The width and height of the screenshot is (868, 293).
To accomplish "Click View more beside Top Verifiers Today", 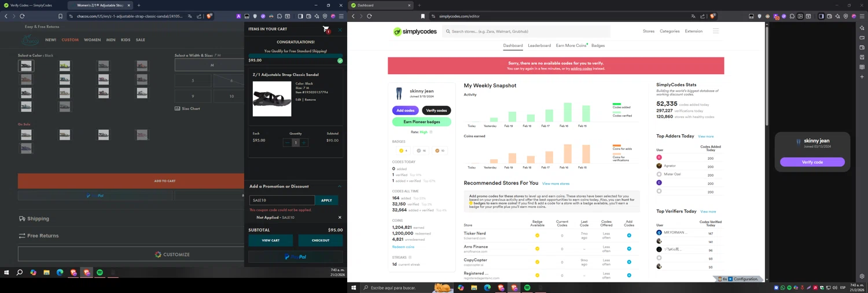I will [708, 211].
